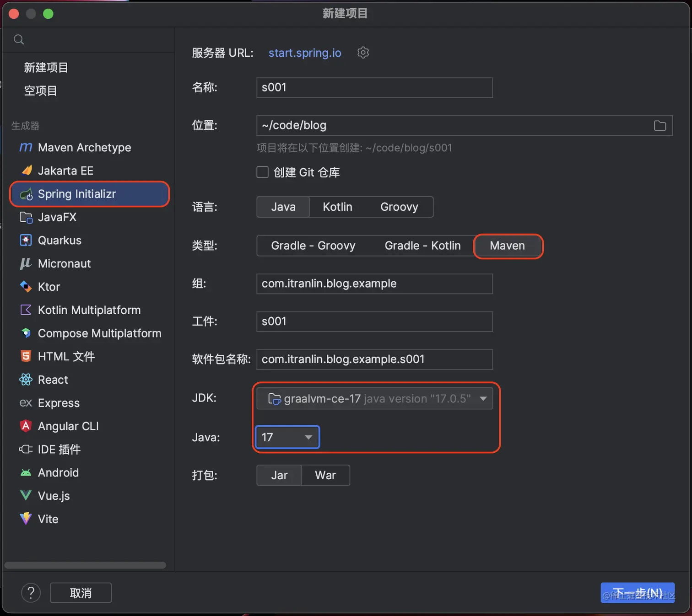This screenshot has width=692, height=616.
Task: Click the 下一步(N) next button
Action: [x=638, y=593]
